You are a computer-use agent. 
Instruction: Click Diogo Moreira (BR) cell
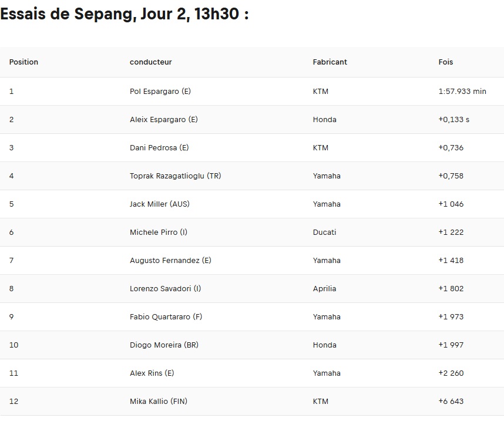pyautogui.click(x=164, y=345)
